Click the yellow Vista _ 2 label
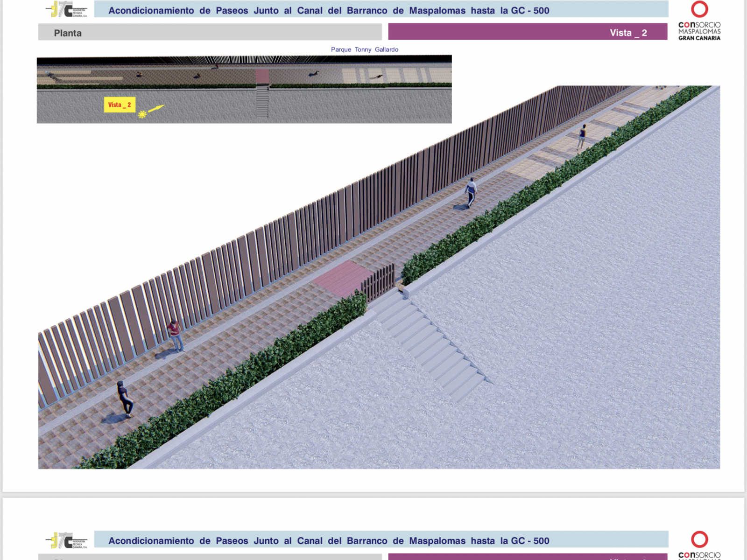The height and width of the screenshot is (560, 747). (120, 105)
